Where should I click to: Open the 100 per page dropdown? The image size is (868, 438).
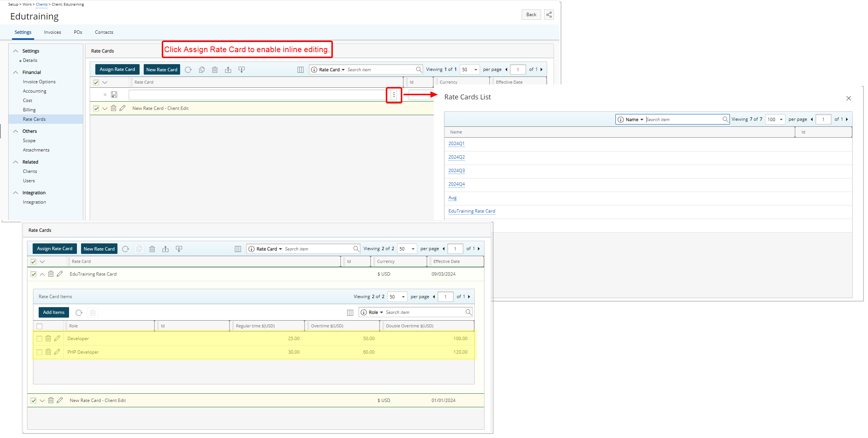(x=775, y=120)
